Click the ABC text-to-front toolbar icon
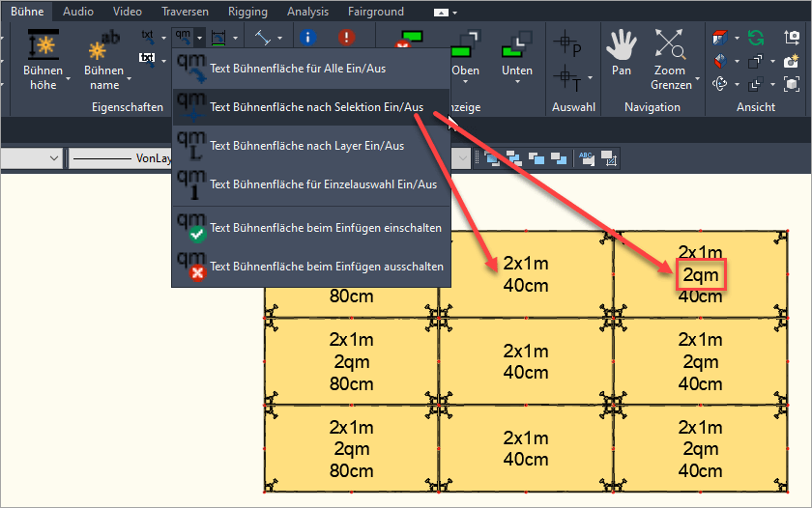 click(588, 158)
